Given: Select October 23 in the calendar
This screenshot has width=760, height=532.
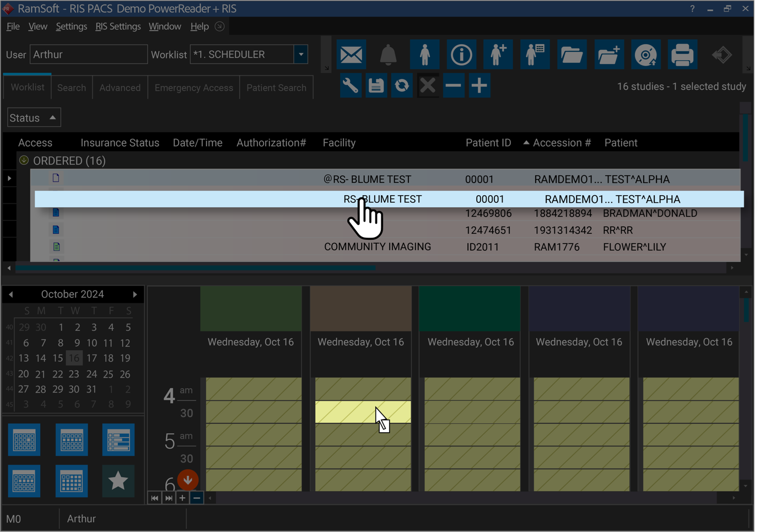Looking at the screenshot, I should (74, 374).
